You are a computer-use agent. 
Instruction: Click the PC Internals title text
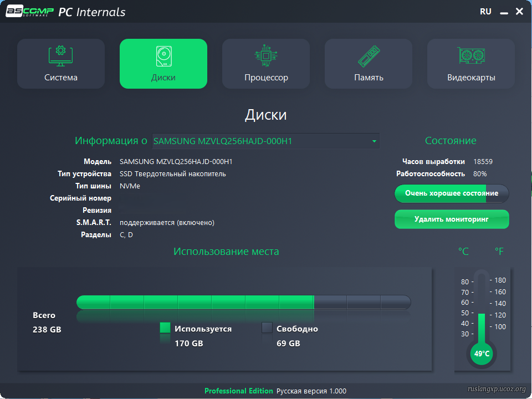pos(92,12)
